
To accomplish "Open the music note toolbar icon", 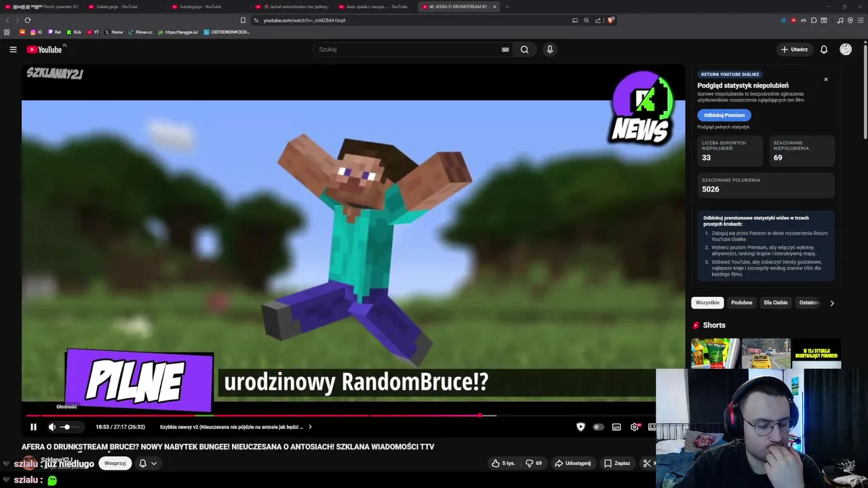I will 840,20.
